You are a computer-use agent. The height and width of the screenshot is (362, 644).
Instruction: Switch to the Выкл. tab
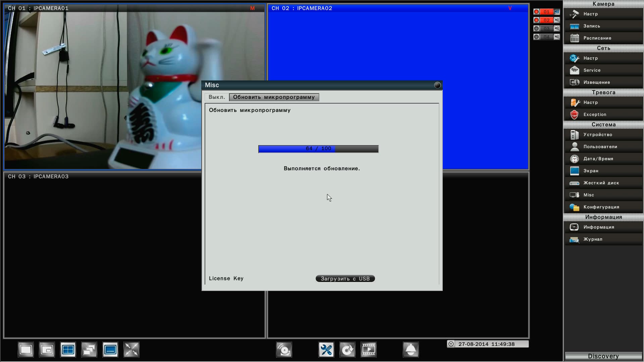(x=217, y=97)
